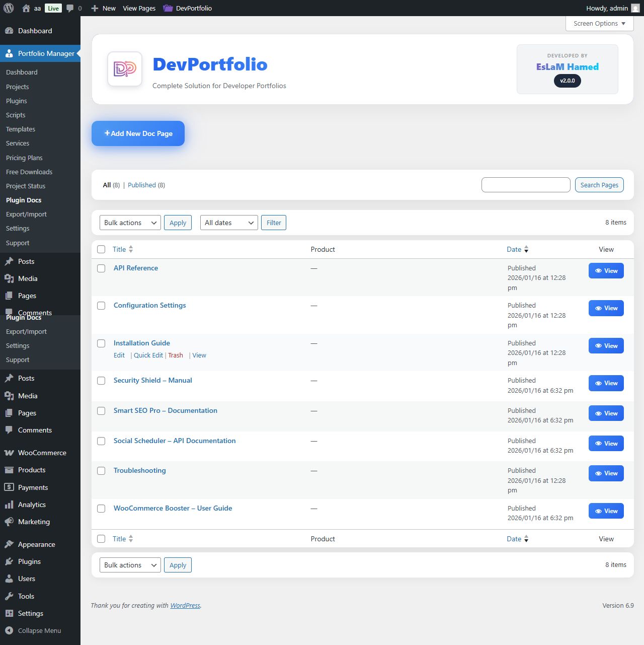Check the box for API Reference
Image resolution: width=644 pixels, height=645 pixels.
coord(101,268)
